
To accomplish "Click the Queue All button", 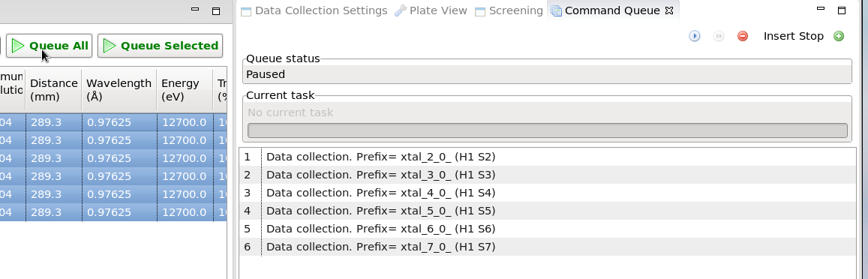I will (50, 46).
